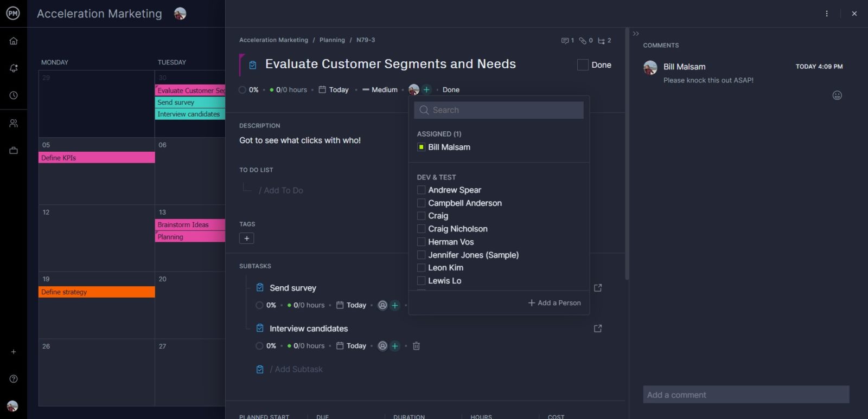This screenshot has width=868, height=419.
Task: Open the briefcase portfolio icon
Action: click(14, 151)
